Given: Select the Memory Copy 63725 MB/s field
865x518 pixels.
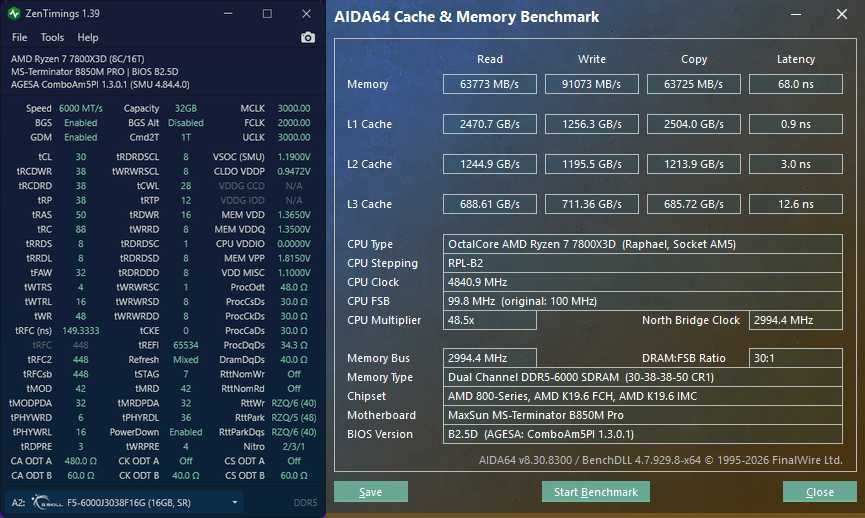Looking at the screenshot, I should click(x=694, y=84).
